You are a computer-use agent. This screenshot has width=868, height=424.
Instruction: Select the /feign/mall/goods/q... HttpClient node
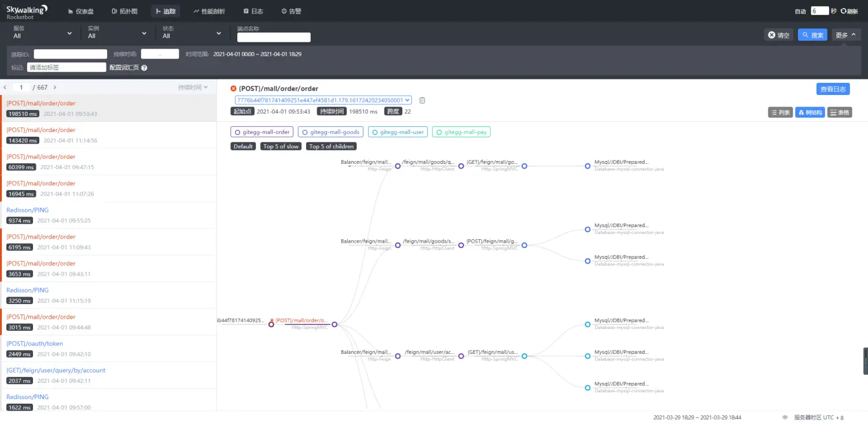461,166
